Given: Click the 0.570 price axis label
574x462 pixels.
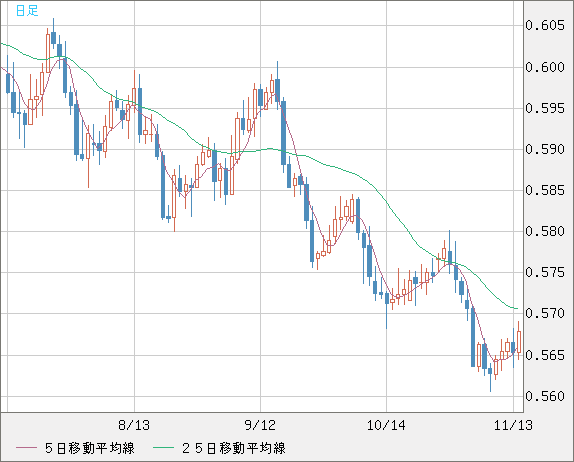Looking at the screenshot, I should point(545,313).
